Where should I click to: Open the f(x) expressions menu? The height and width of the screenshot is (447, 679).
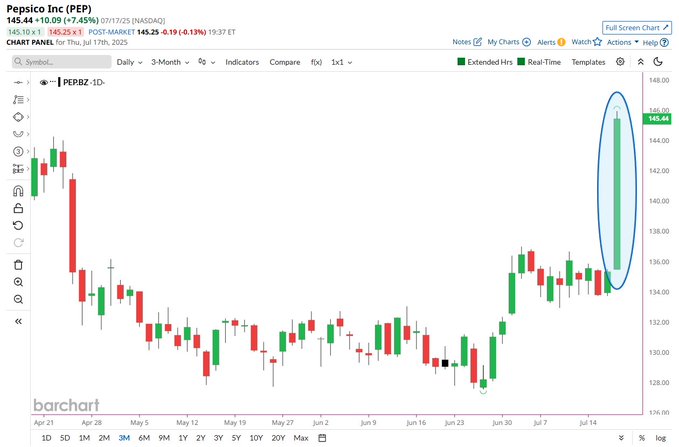coord(317,62)
